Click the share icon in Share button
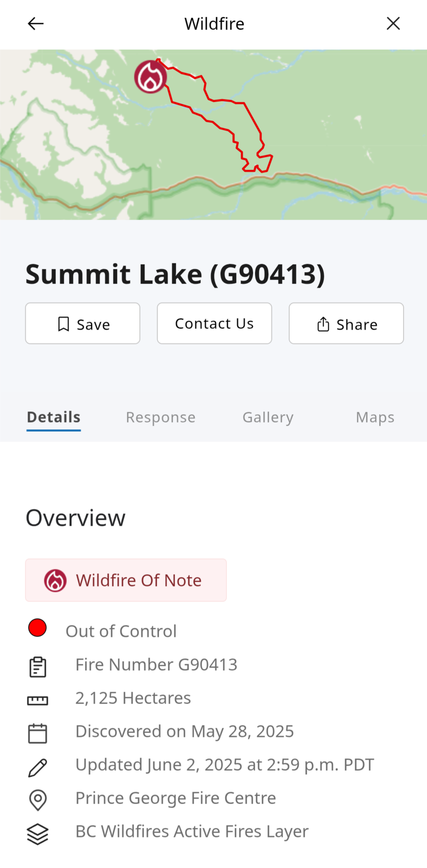 [x=323, y=324]
